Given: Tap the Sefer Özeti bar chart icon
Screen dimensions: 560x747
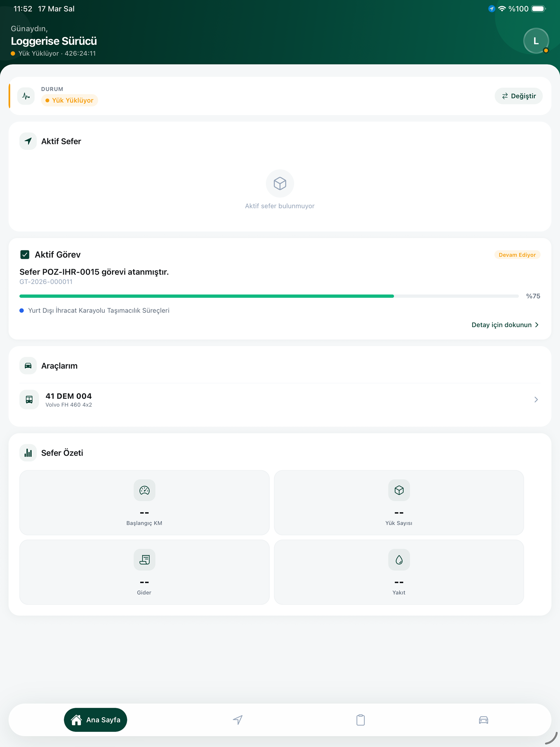Looking at the screenshot, I should 28,453.
